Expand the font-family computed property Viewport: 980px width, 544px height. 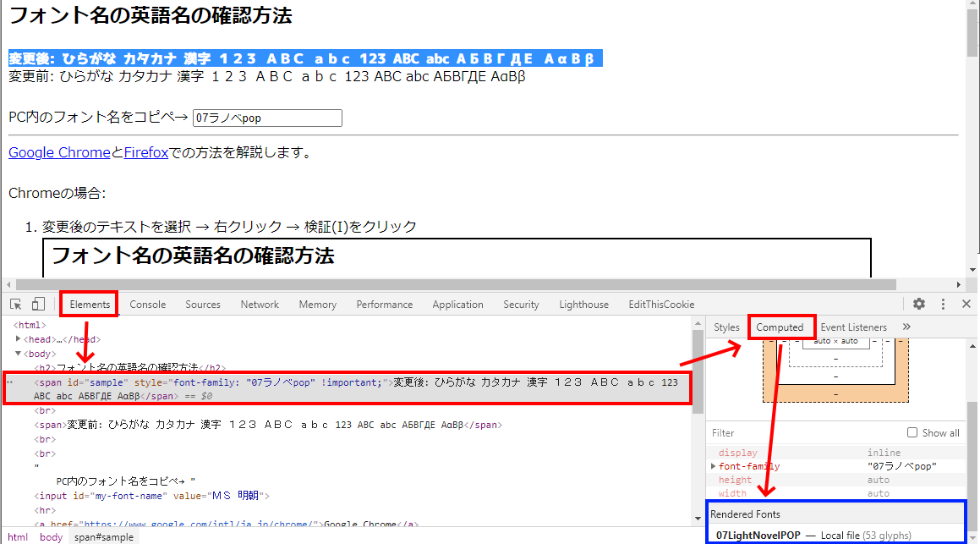714,466
